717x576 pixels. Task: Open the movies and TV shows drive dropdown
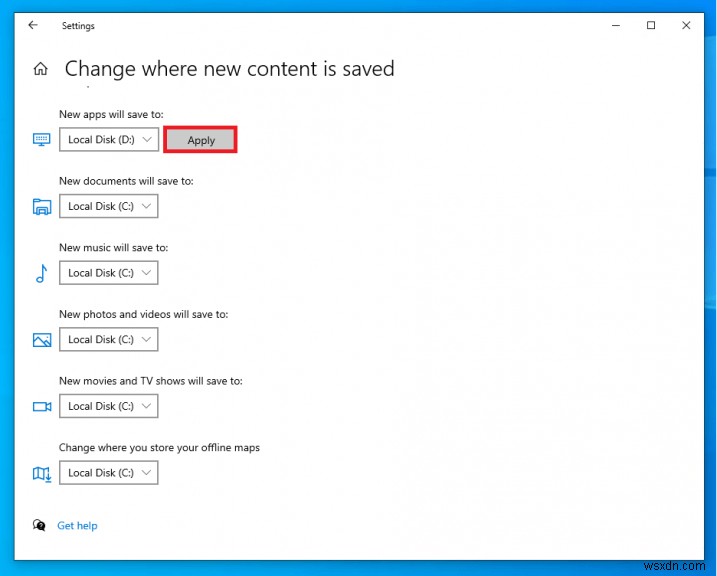pyautogui.click(x=109, y=406)
